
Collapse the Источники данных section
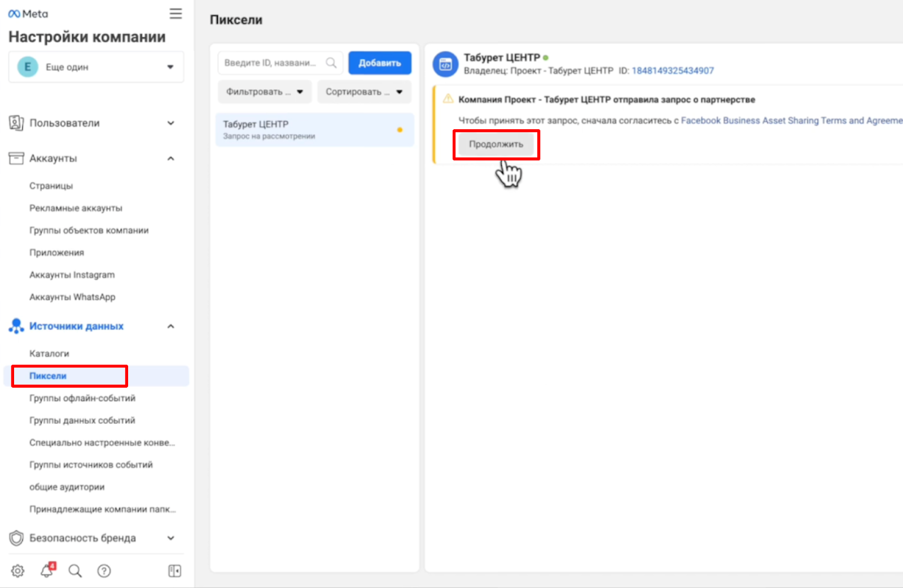(x=171, y=326)
